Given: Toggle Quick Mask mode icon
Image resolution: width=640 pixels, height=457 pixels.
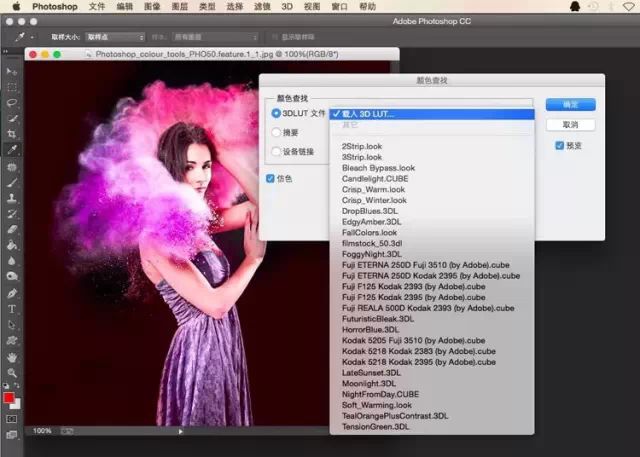Looking at the screenshot, I should (11, 419).
